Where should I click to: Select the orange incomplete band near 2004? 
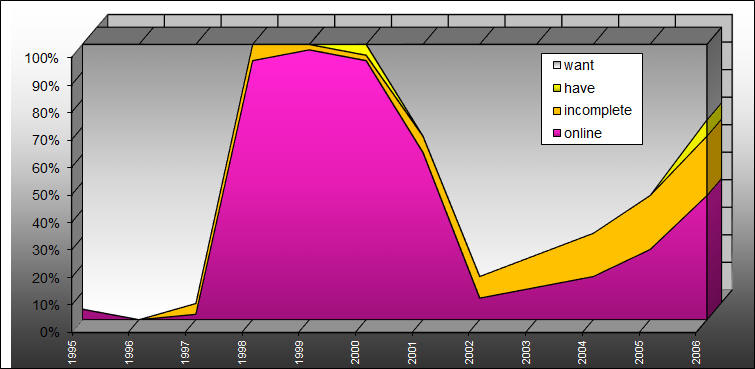point(583,255)
